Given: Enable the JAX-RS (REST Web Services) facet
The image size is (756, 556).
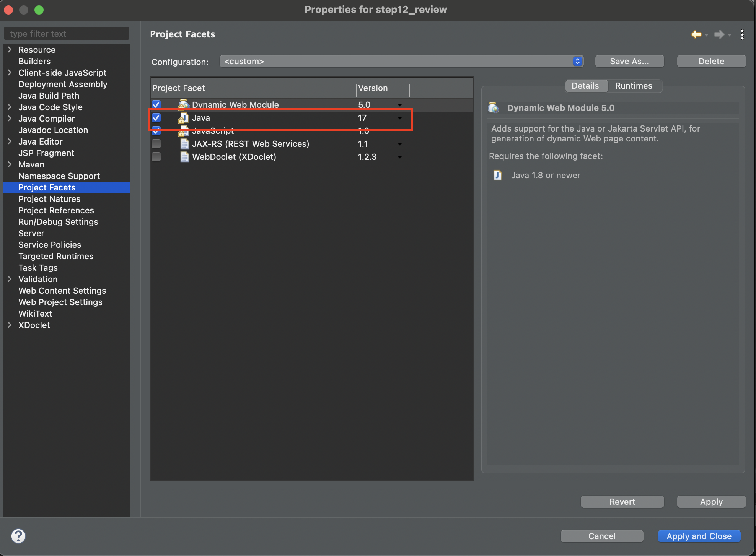Looking at the screenshot, I should tap(156, 144).
